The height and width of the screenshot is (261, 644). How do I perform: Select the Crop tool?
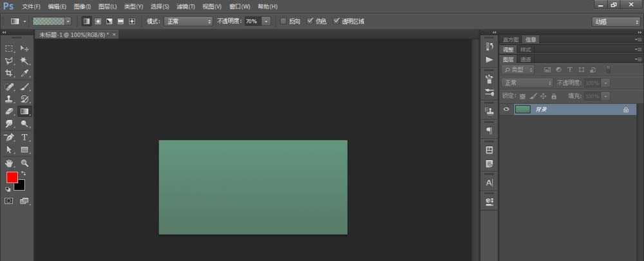[9, 73]
